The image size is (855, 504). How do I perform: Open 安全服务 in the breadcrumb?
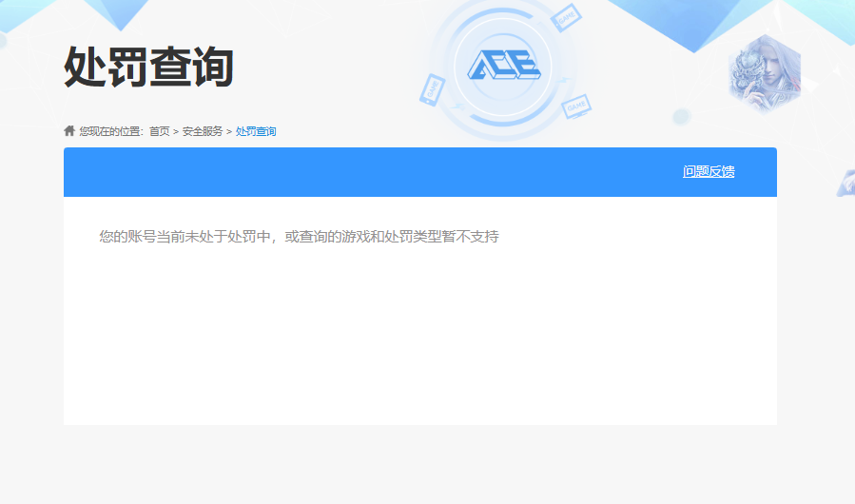click(x=203, y=131)
